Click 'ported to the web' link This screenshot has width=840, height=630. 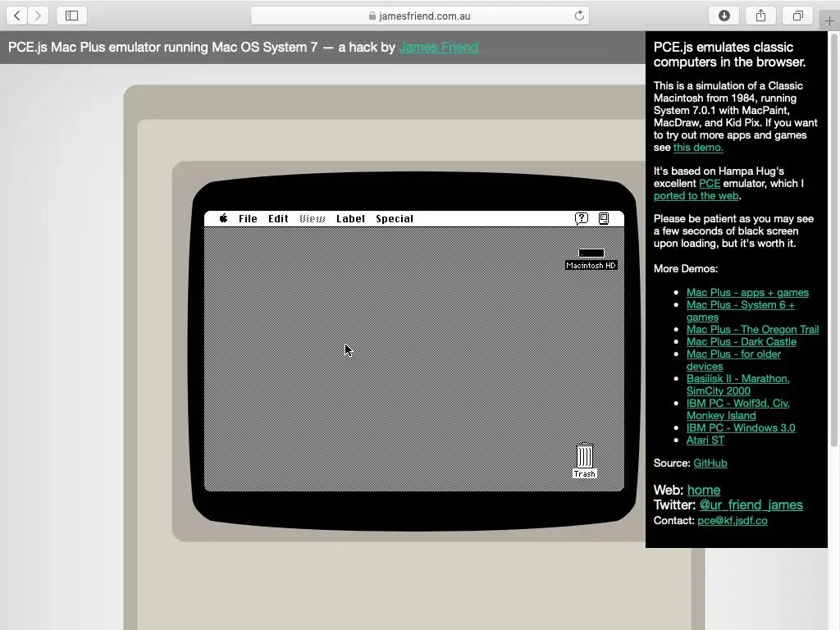696,195
